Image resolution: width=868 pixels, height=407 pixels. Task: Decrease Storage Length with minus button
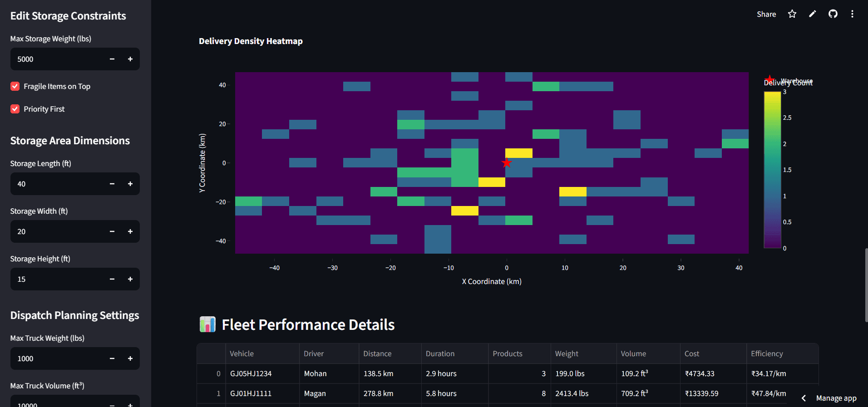click(x=112, y=184)
